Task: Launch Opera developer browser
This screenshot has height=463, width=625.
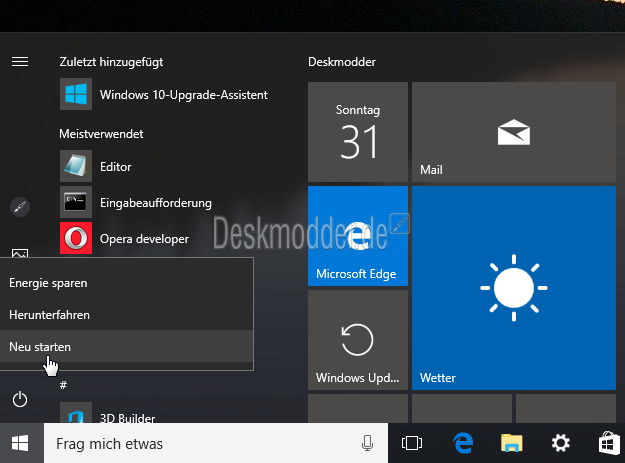Action: [124, 238]
